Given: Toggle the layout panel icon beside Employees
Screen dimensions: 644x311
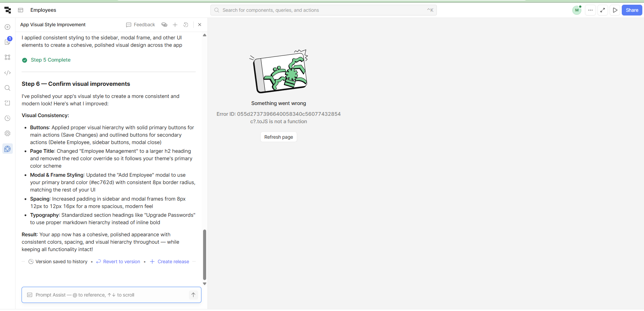Looking at the screenshot, I should 21,10.
